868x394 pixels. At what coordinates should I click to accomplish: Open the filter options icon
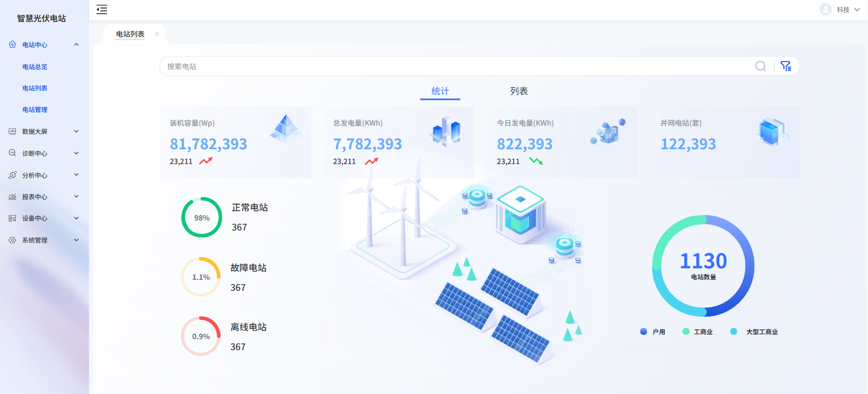(x=786, y=66)
